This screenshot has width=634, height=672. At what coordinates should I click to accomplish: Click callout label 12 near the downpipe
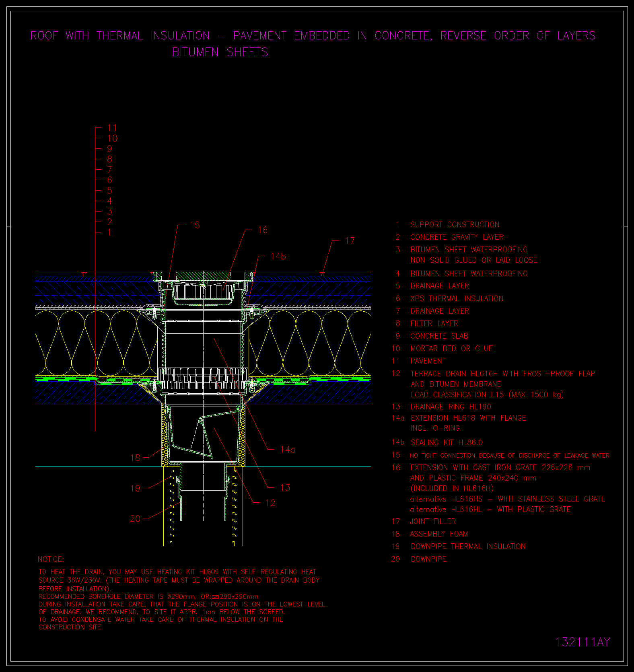(x=270, y=503)
